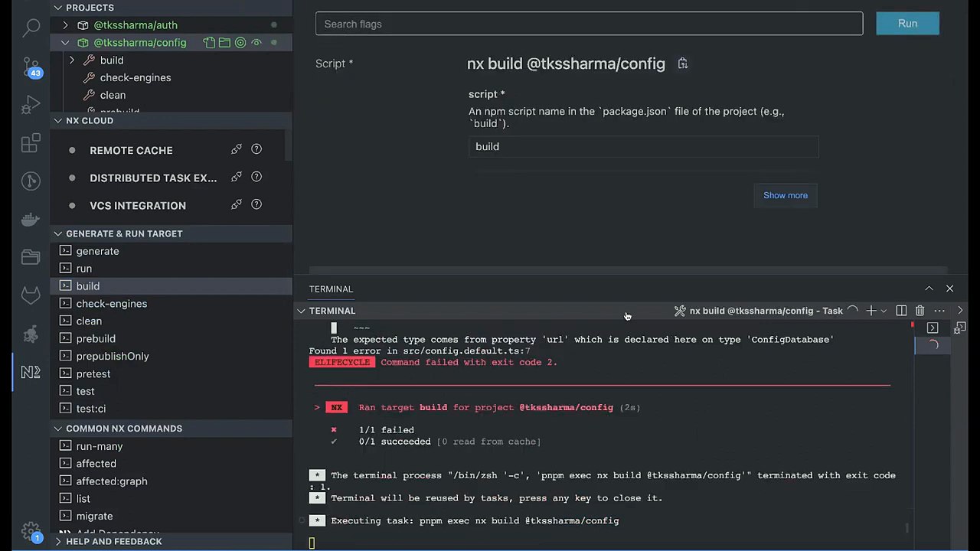Open the GitLab activity bar icon
The height and width of the screenshot is (551, 980).
(x=31, y=296)
